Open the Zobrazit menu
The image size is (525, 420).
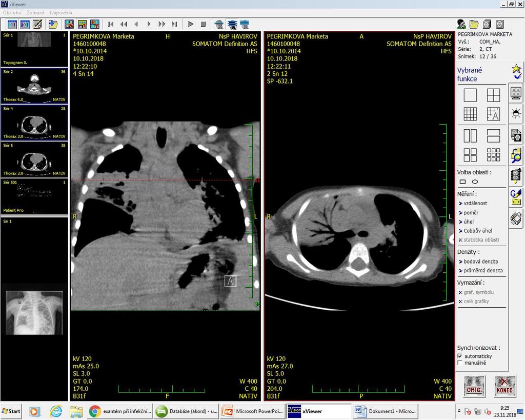click(x=35, y=12)
